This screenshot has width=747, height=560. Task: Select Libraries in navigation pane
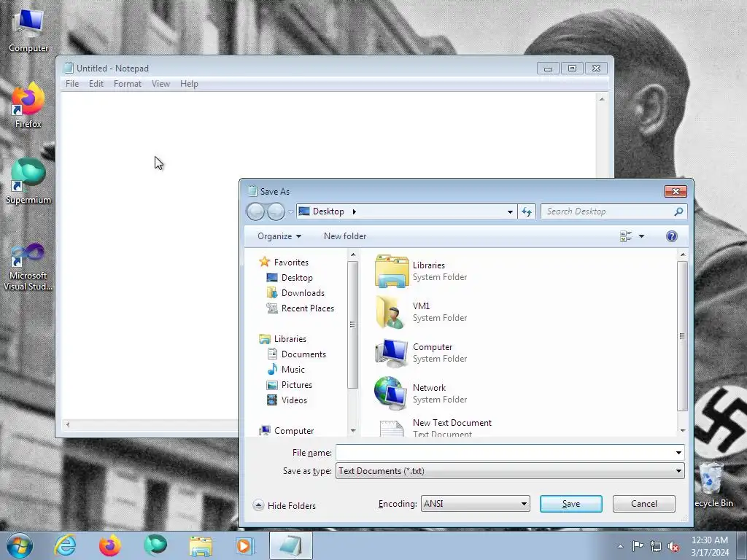[x=283, y=339]
